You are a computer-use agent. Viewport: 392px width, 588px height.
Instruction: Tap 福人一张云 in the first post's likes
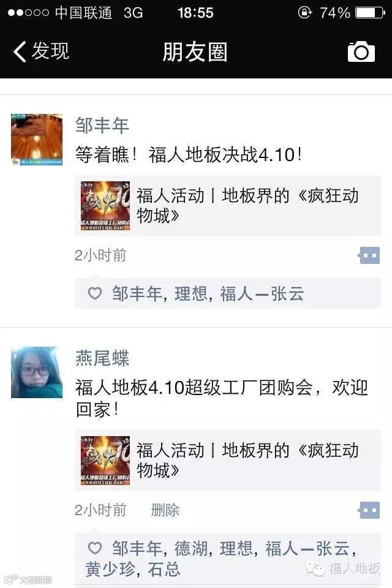click(x=262, y=293)
